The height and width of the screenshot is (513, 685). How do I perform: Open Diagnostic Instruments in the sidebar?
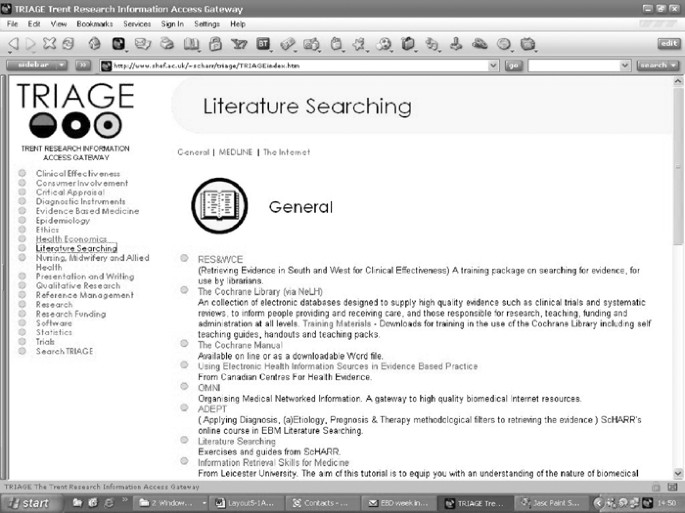[80, 201]
